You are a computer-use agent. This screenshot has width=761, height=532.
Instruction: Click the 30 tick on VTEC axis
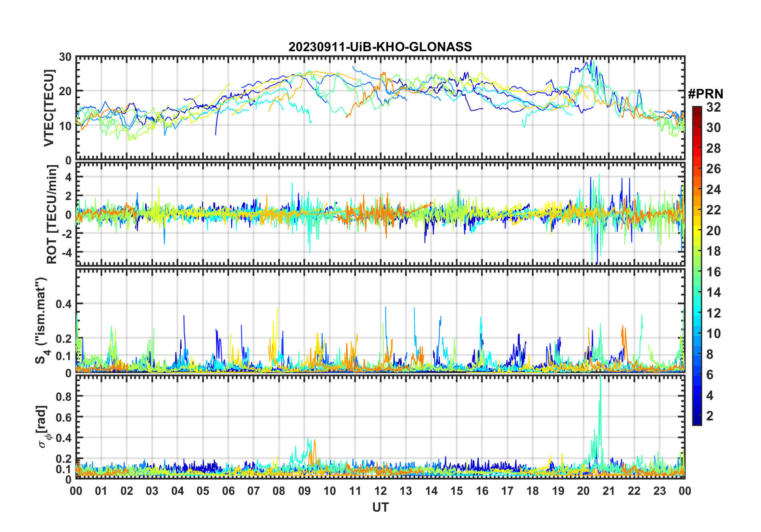click(65, 57)
